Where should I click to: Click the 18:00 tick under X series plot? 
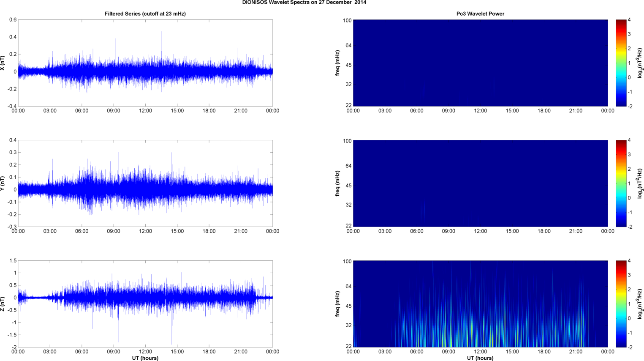point(209,111)
